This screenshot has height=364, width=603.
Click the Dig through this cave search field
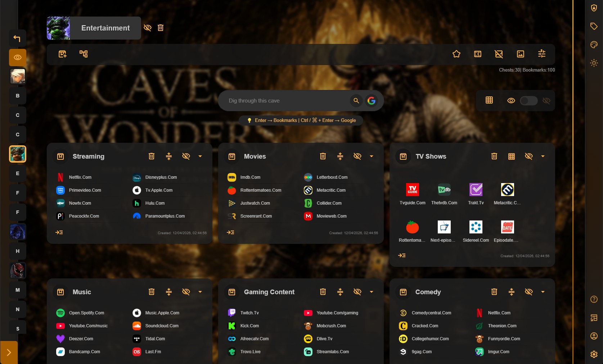(286, 101)
